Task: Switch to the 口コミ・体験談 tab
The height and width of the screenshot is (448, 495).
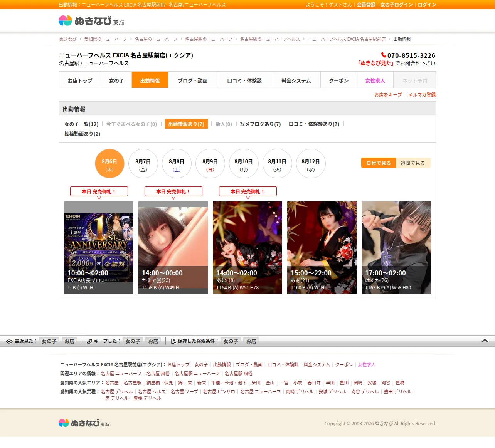Action: (x=244, y=80)
